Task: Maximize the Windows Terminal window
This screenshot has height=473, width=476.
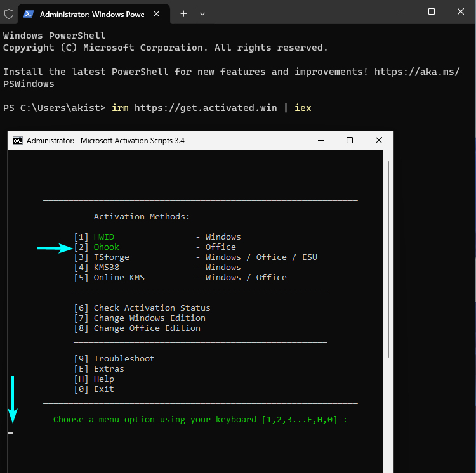Action: coord(432,11)
